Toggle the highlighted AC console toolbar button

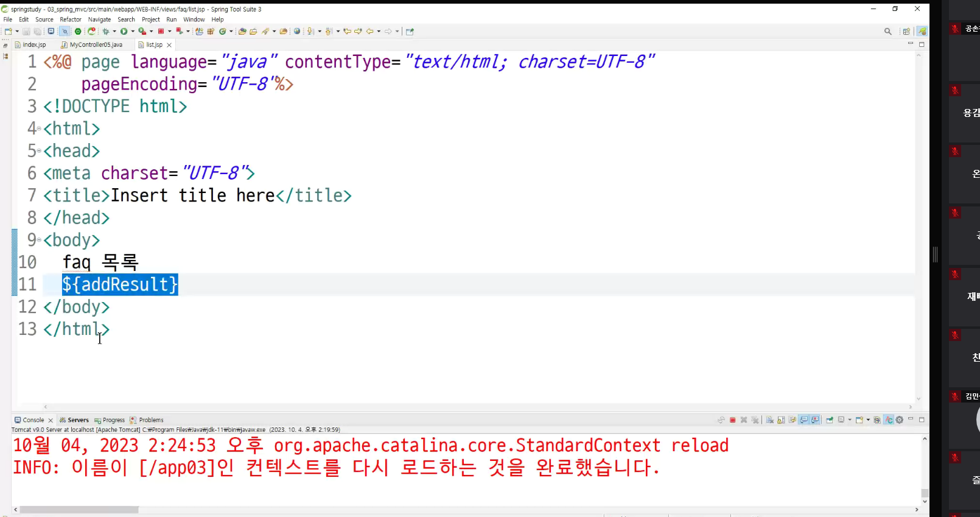[889, 420]
